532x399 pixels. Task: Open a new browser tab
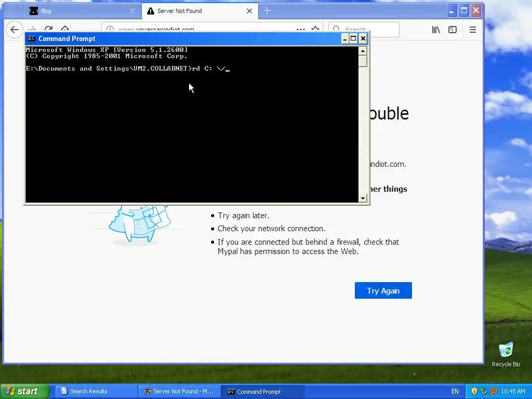tap(267, 10)
